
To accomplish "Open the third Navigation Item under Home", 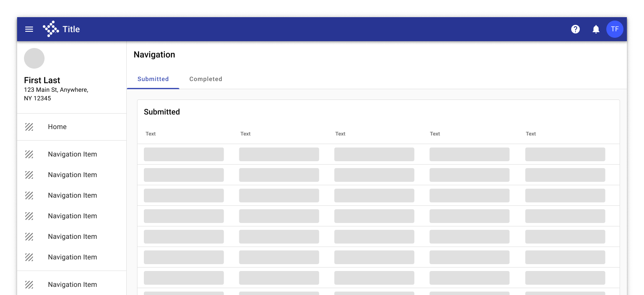I will click(x=72, y=196).
